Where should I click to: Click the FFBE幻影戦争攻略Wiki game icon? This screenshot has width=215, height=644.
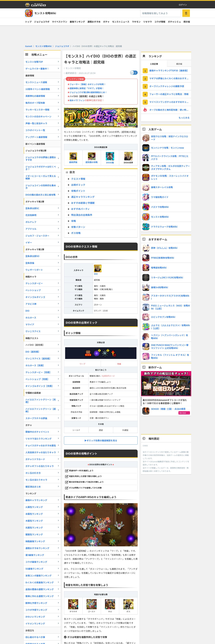(146, 258)
